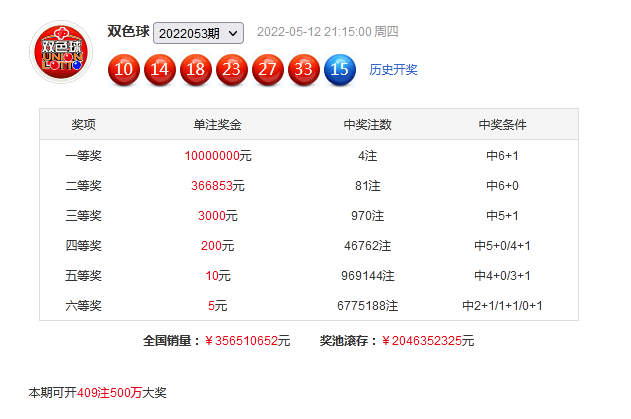Select the 一等奖 row label
The height and width of the screenshot is (419, 631).
coord(84,156)
